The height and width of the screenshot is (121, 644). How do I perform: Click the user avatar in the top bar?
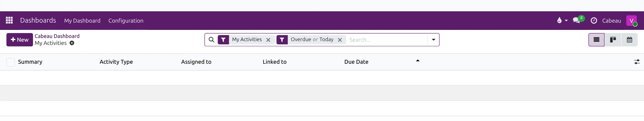631,20
